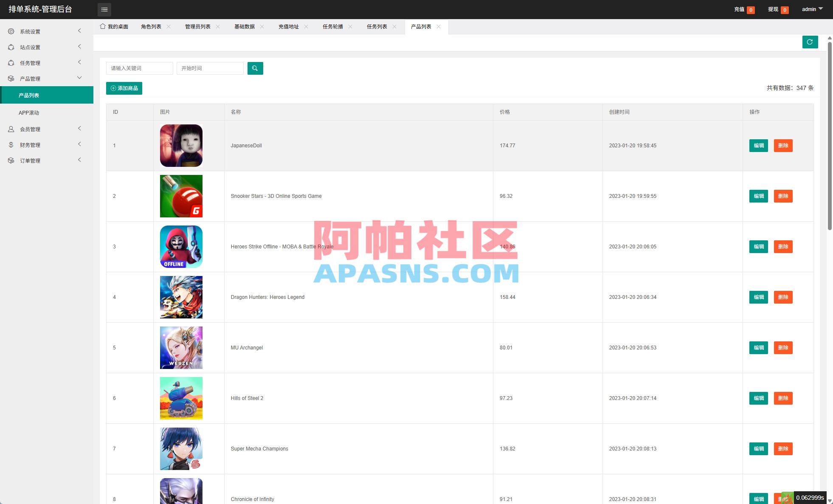Expand the 会员管理 section chevron
Screen dimensions: 833x504
click(79, 129)
